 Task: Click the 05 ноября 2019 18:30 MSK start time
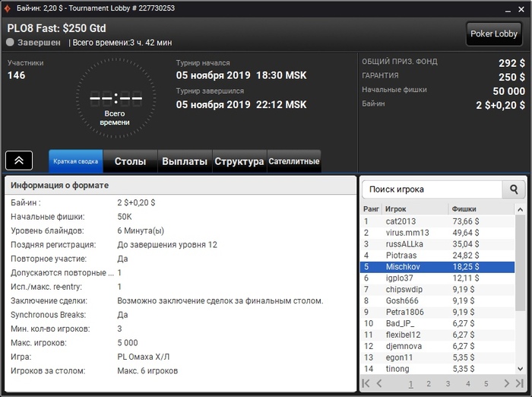241,75
